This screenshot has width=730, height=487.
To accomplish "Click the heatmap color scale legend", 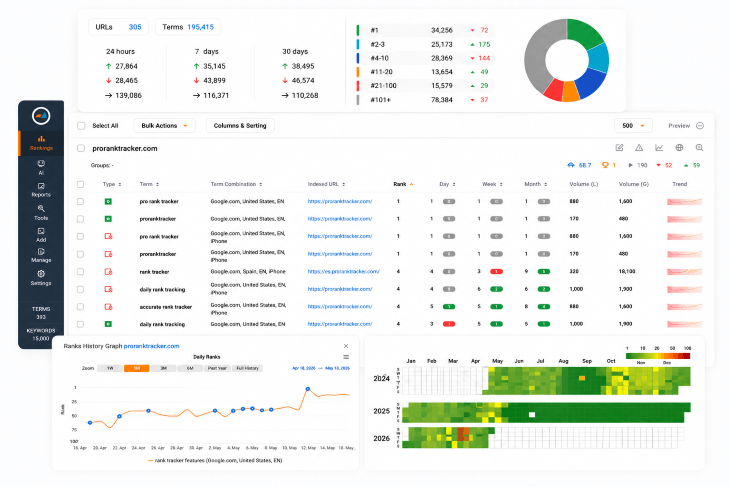I will tap(658, 356).
